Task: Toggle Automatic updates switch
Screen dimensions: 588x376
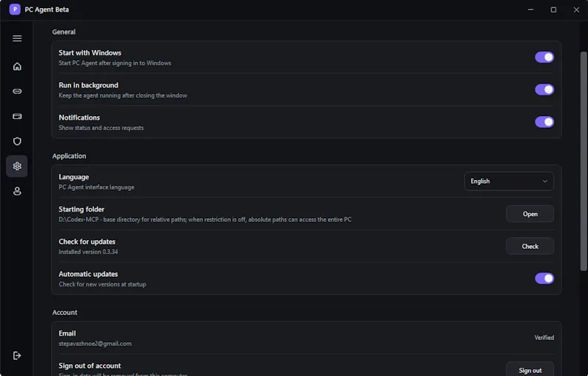Action: pyautogui.click(x=544, y=278)
